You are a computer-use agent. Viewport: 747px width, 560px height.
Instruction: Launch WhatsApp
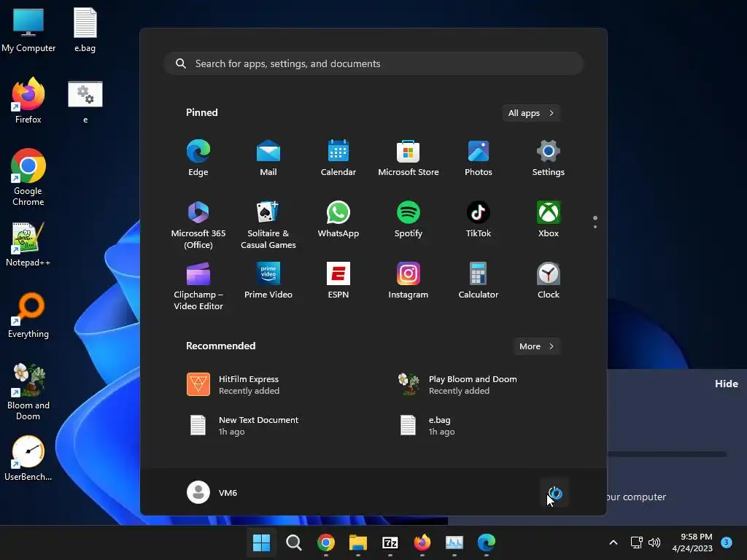pyautogui.click(x=338, y=219)
